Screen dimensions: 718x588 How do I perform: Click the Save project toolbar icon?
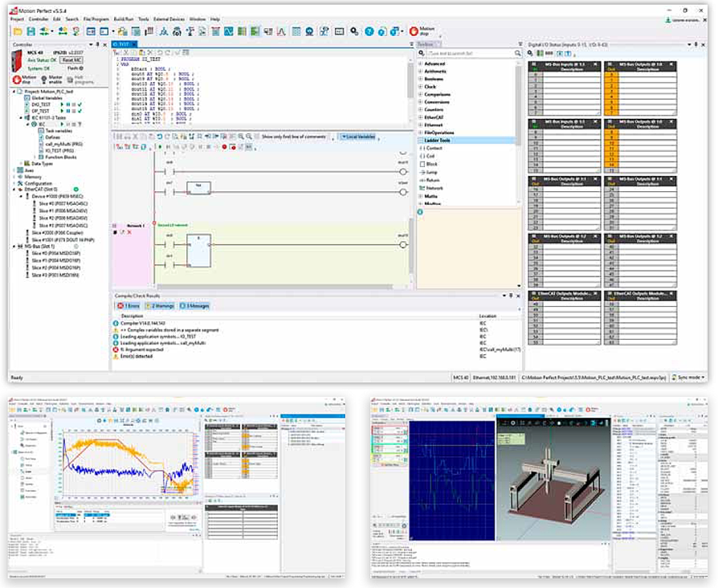click(x=32, y=31)
